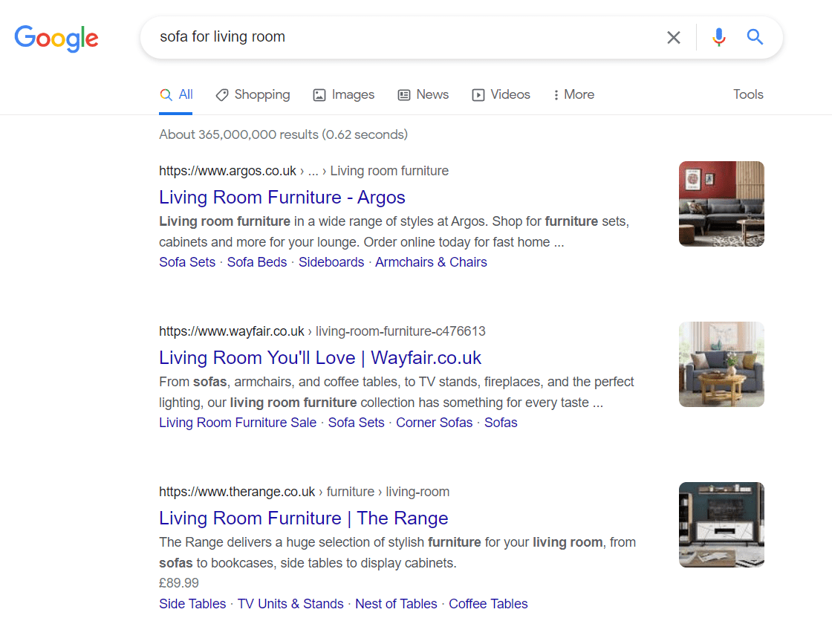Click the Shopping tag icon

pos(221,94)
